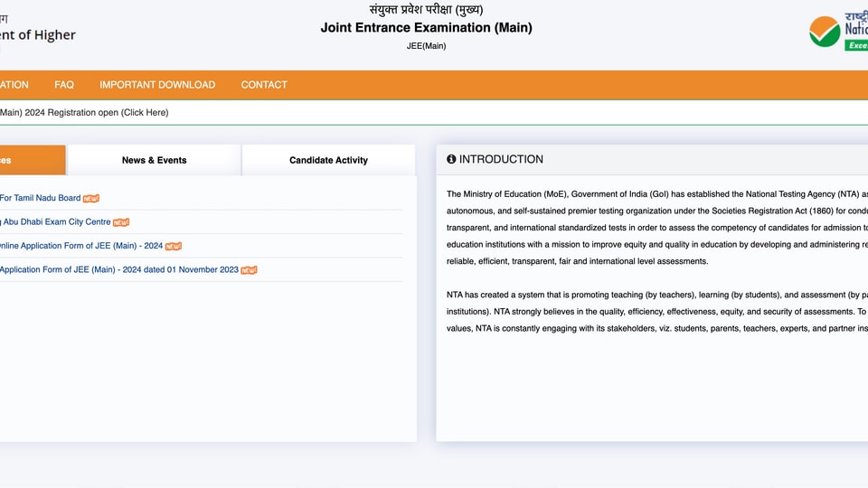This screenshot has height=488, width=868.
Task: Open the Tamil Nadu Board notice
Action: pyautogui.click(x=41, y=198)
